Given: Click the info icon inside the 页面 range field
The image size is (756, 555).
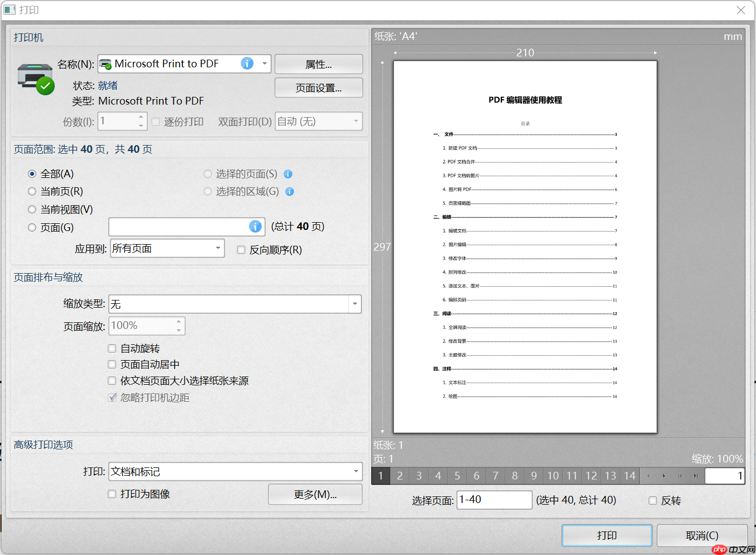Looking at the screenshot, I should pos(255,227).
